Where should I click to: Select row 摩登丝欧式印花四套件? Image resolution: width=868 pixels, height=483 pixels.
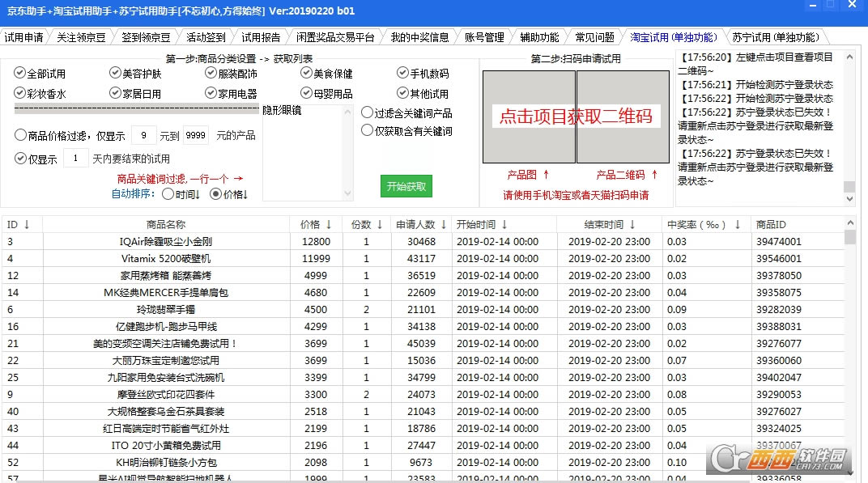click(423, 395)
